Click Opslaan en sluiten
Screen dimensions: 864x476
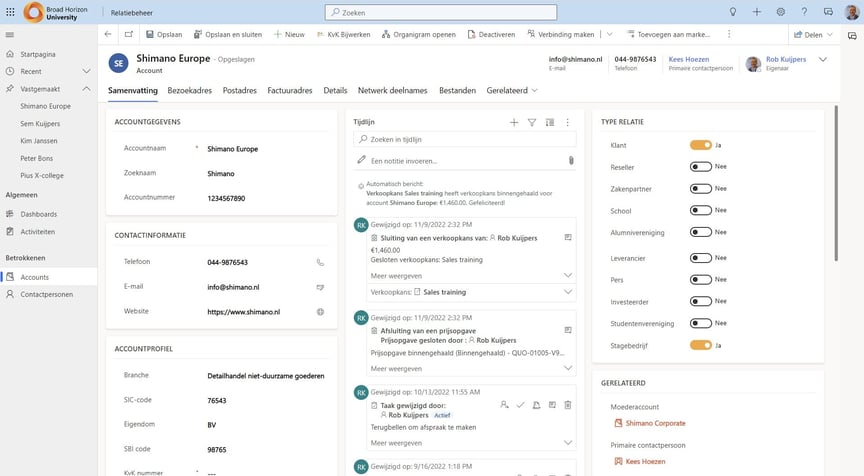[228, 34]
